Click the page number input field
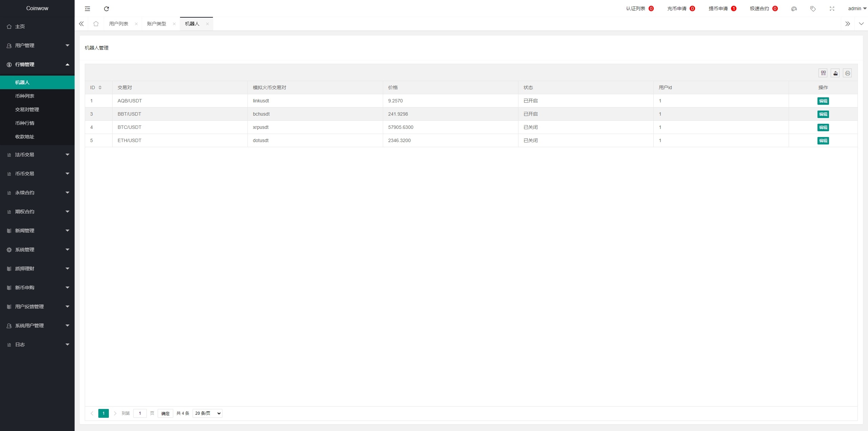The height and width of the screenshot is (431, 868). click(140, 413)
